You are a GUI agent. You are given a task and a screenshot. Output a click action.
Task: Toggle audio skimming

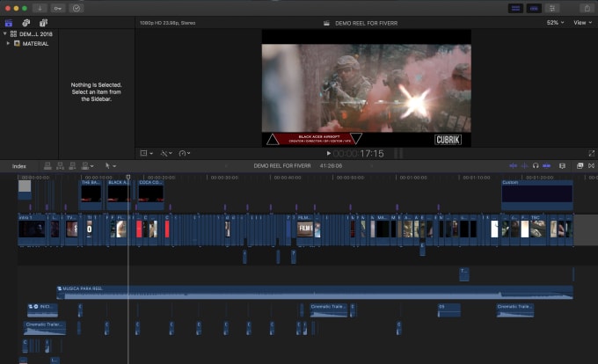click(x=525, y=166)
